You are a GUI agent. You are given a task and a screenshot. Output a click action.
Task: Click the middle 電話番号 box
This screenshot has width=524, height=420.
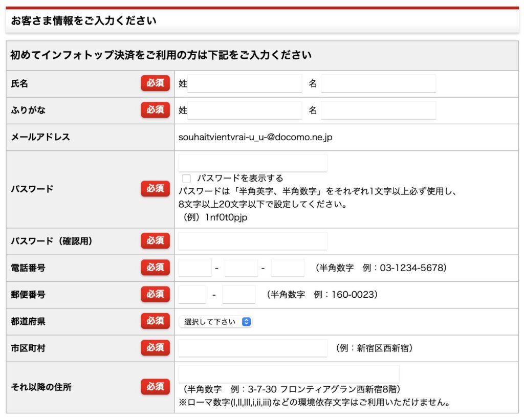[241, 268]
